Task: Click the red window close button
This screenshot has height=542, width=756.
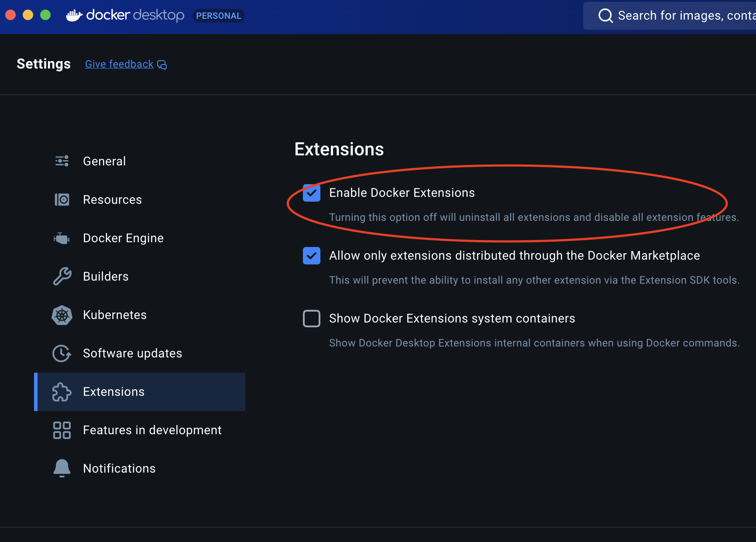Action: pos(10,15)
